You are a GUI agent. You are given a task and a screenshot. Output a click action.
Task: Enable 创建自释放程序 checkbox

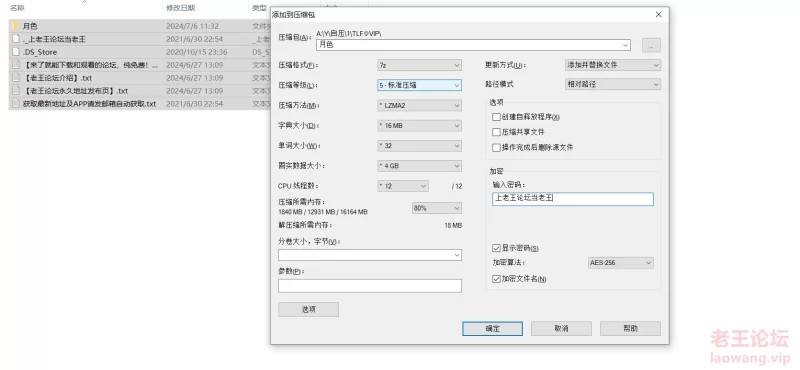pyautogui.click(x=496, y=117)
